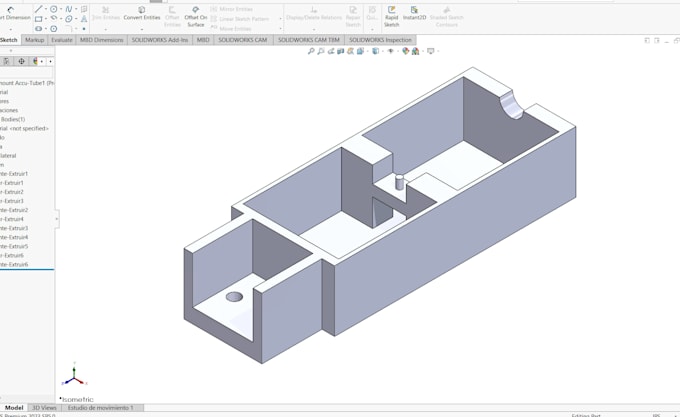
Task: Toggle Rapid Sketch mode
Action: 391,16
